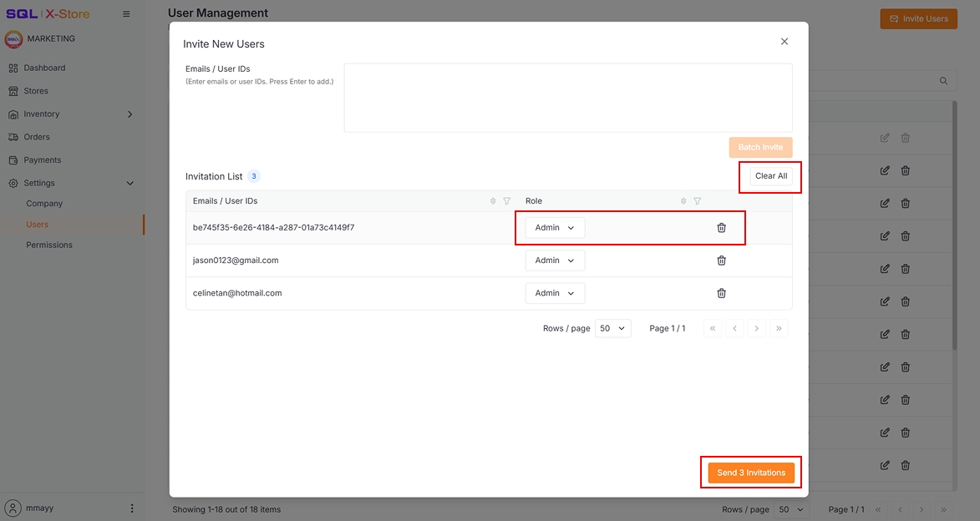The width and height of the screenshot is (980, 521).
Task: Delete the celinetan@hotmail.com invitation row
Action: coord(721,293)
